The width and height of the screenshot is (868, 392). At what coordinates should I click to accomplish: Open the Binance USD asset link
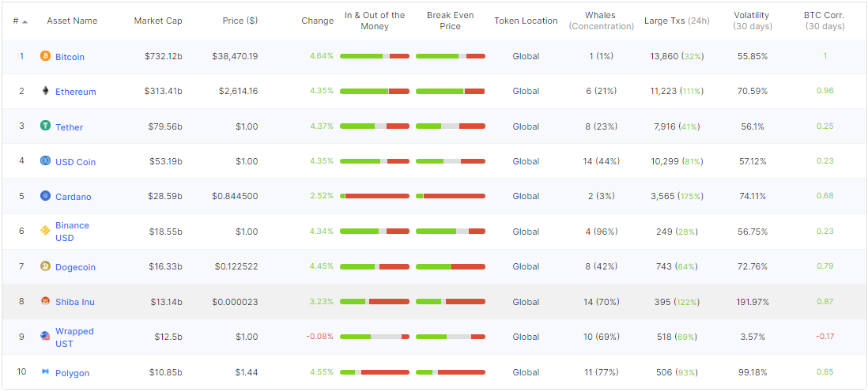(x=72, y=232)
